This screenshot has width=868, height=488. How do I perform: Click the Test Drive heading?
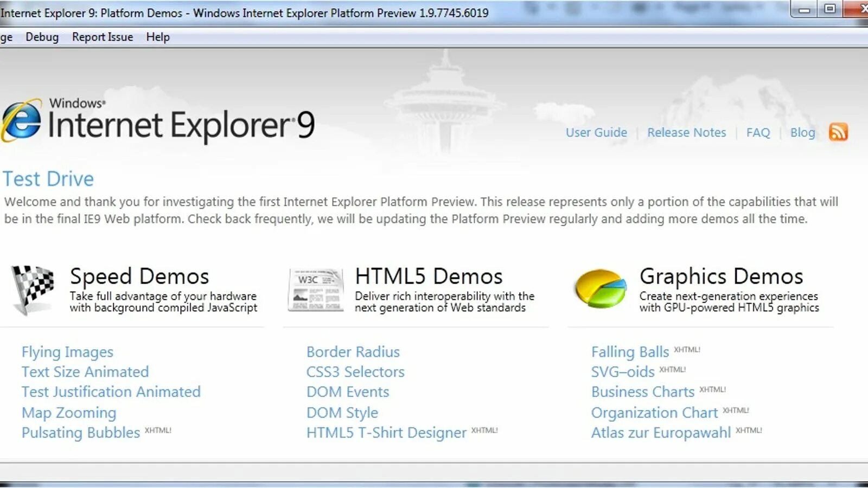48,179
